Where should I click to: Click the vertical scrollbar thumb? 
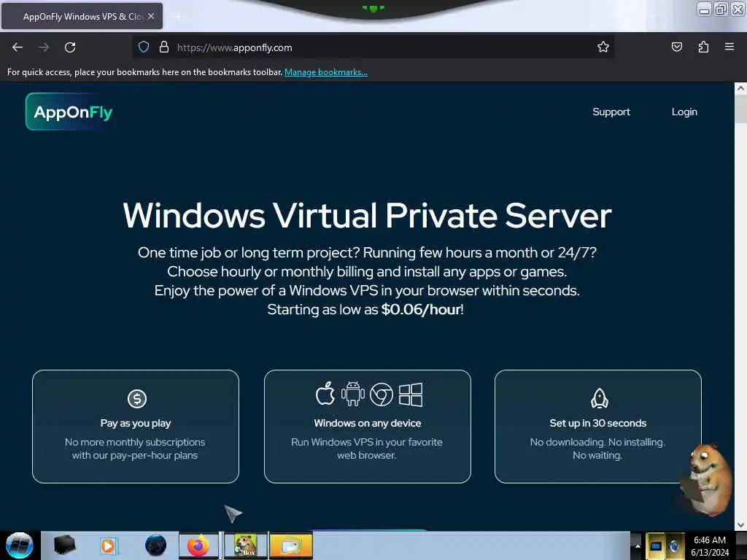[740, 109]
